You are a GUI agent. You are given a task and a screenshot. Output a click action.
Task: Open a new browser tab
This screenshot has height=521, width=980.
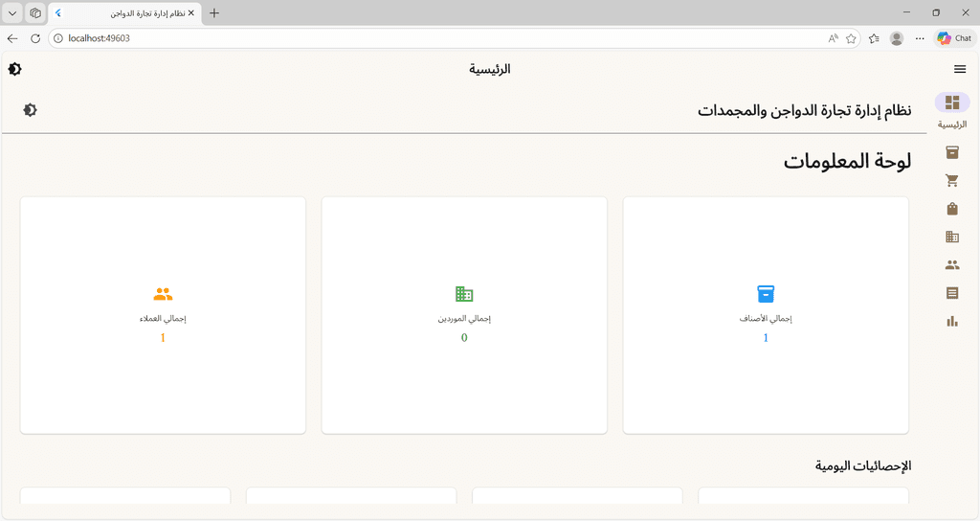(213, 13)
